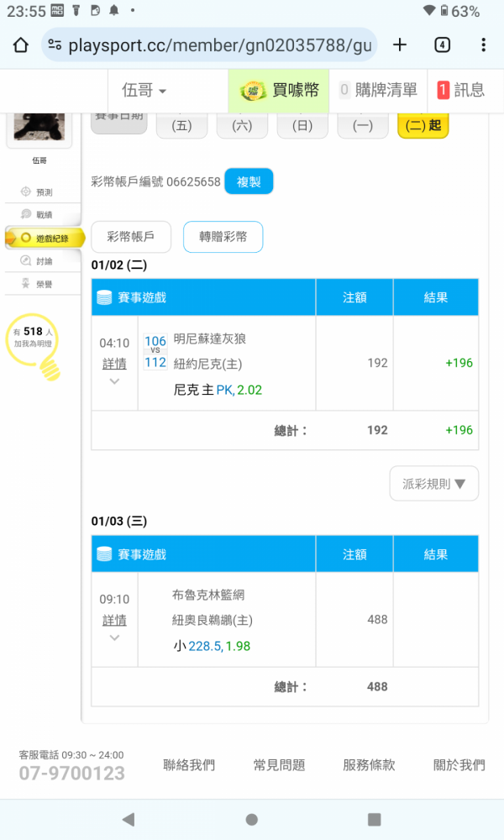Open 詳情 link for the 09:10 game

click(114, 621)
